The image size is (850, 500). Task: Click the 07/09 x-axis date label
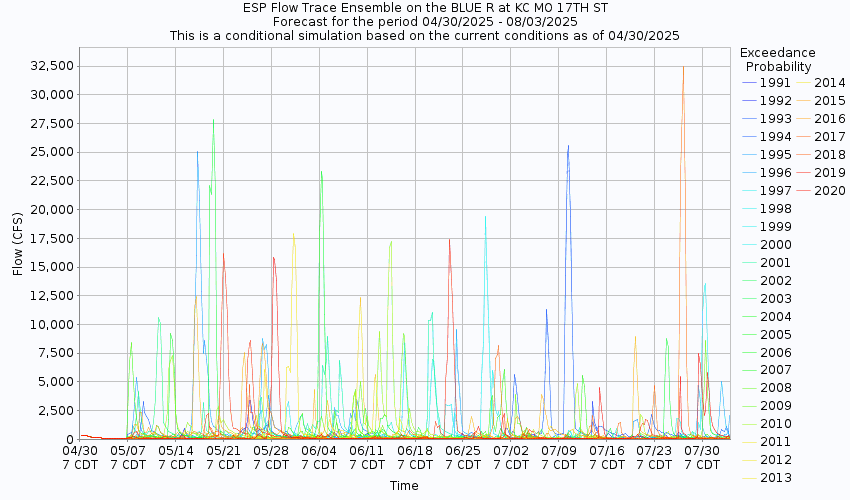coord(559,451)
